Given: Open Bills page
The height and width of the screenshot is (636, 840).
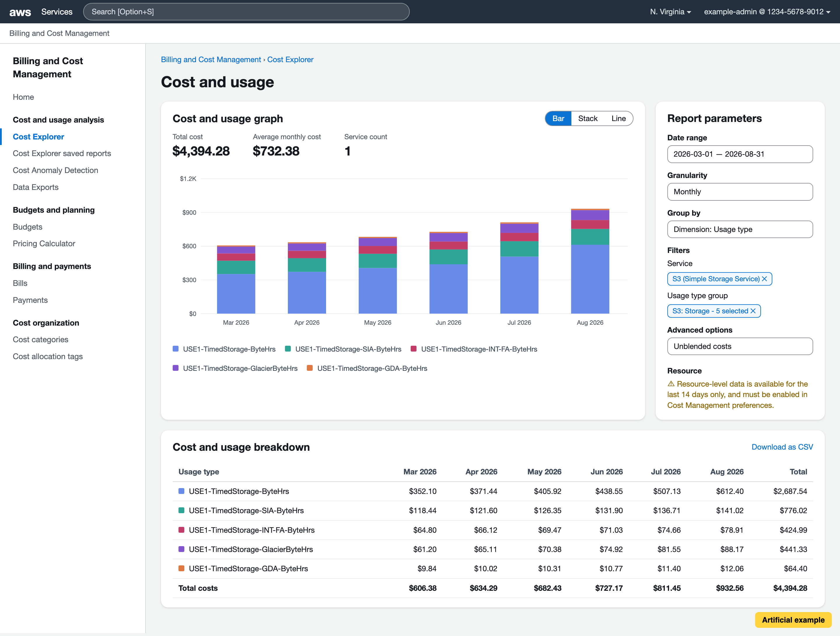Looking at the screenshot, I should 20,283.
